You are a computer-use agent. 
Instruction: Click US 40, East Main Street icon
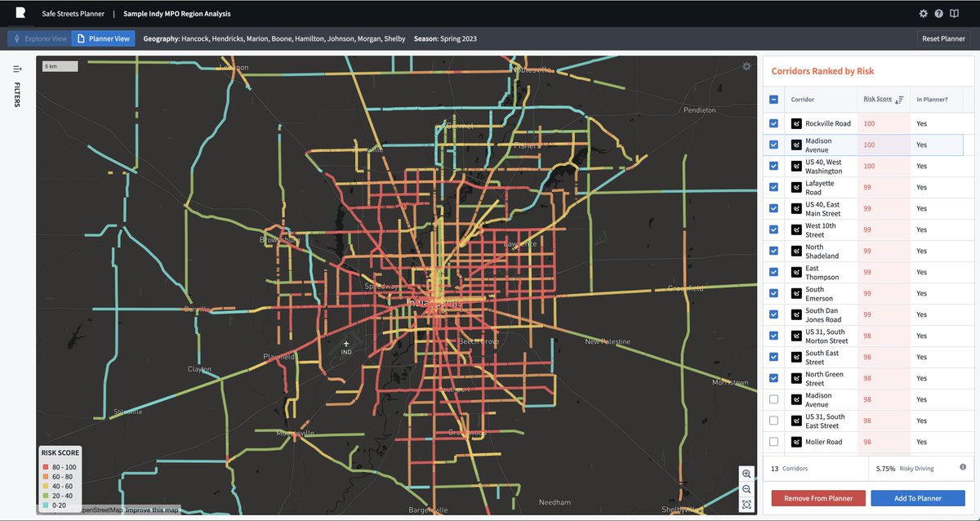(x=797, y=208)
